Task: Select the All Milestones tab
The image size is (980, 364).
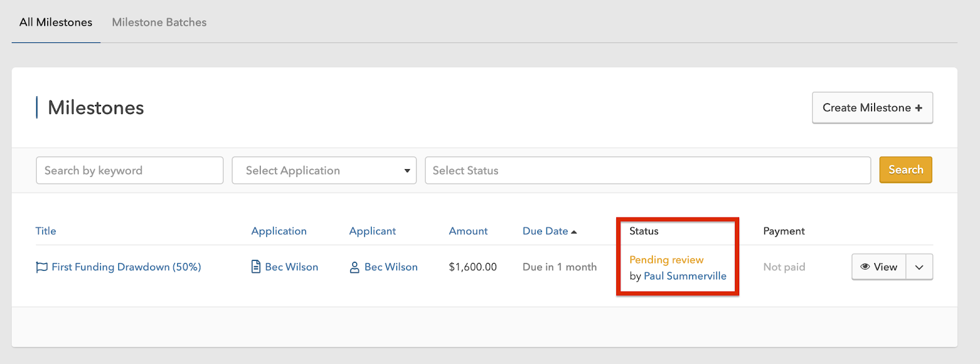Action: (x=56, y=23)
